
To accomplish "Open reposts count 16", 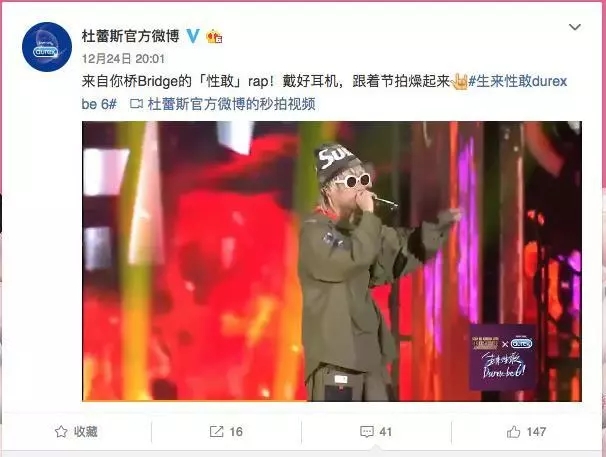I will pos(236,431).
